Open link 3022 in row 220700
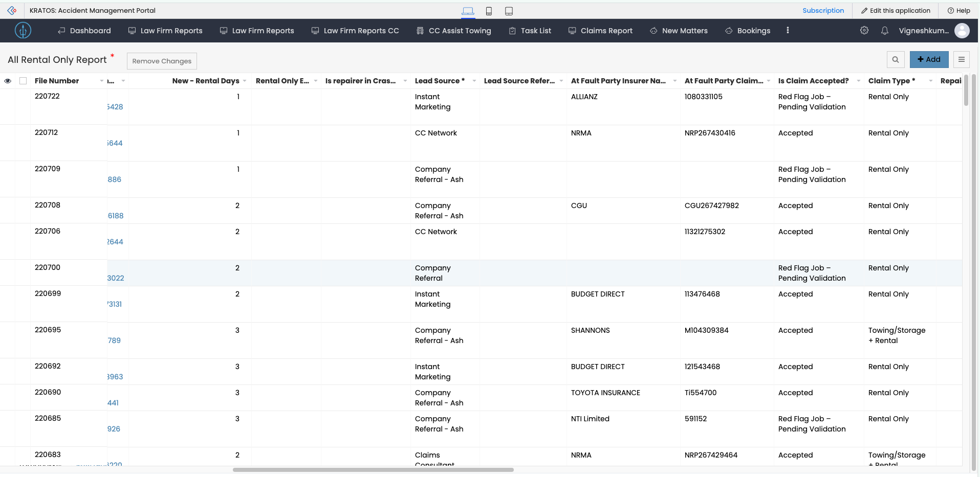This screenshot has height=477, width=980. pyautogui.click(x=116, y=278)
